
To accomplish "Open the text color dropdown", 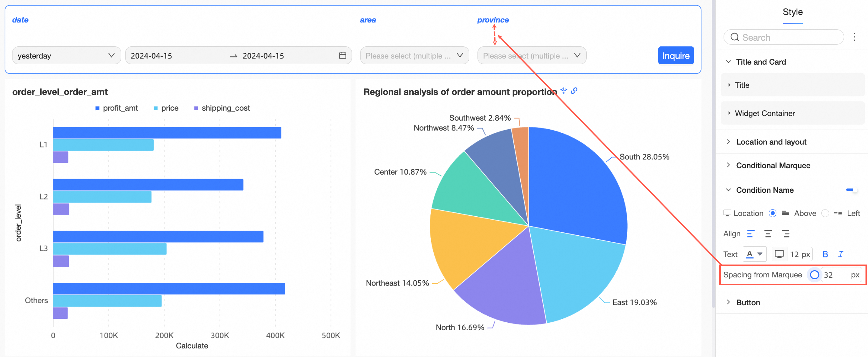I will pyautogui.click(x=755, y=254).
